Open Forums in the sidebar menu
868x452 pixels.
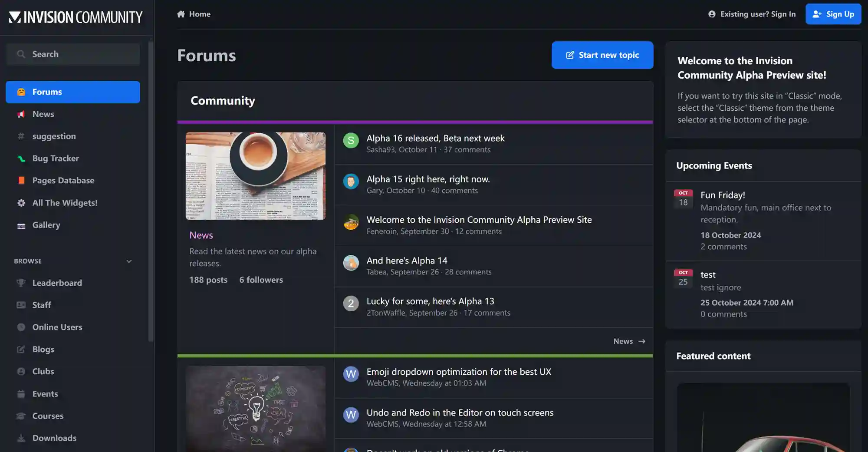pos(73,92)
